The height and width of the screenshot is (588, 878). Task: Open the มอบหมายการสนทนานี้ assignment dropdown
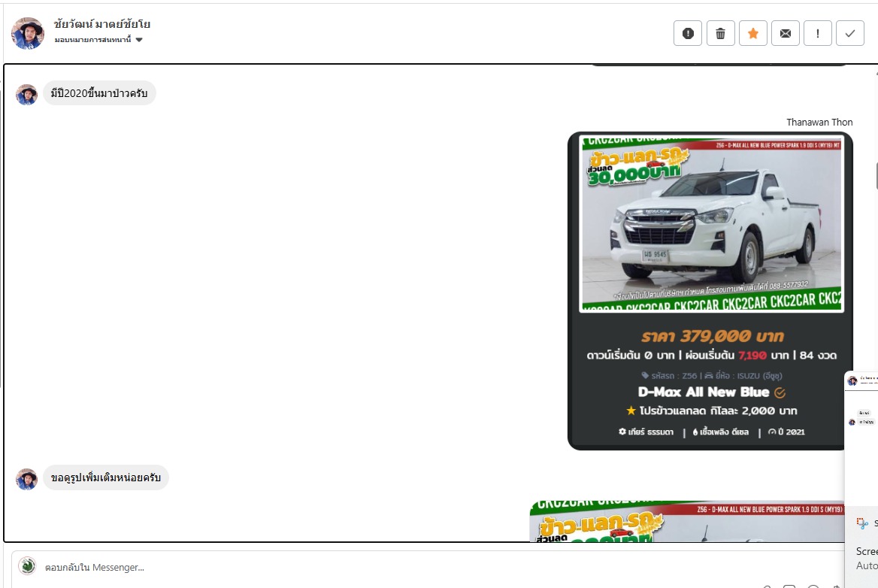pyautogui.click(x=98, y=40)
